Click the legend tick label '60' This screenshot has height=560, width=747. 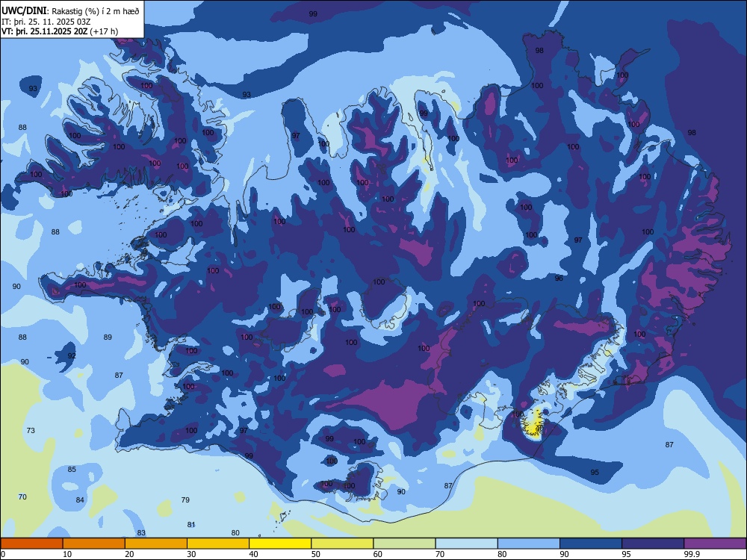[378, 554]
